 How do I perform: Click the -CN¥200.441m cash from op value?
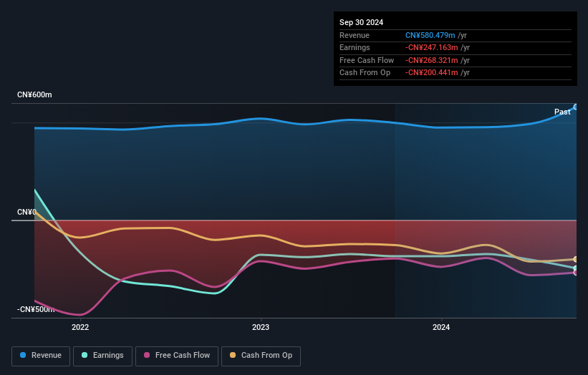coord(431,73)
